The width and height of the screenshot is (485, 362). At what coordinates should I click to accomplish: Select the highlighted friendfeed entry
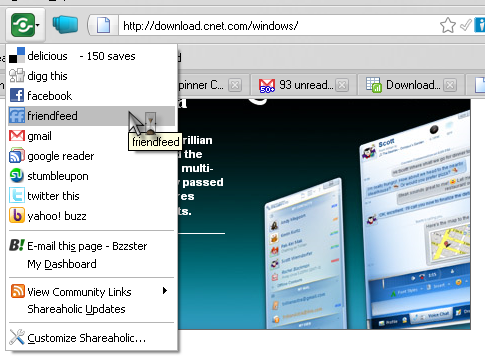coord(91,116)
